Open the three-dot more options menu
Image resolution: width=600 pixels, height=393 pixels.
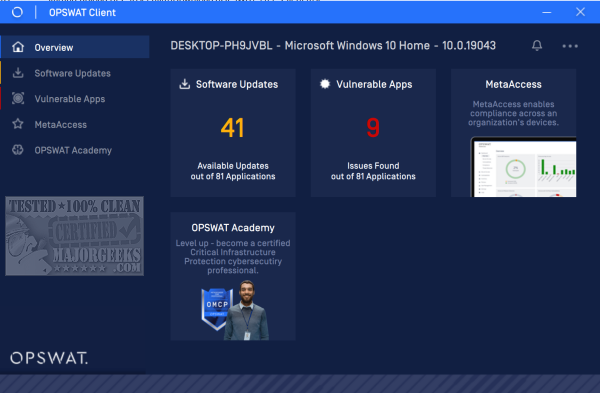(570, 46)
